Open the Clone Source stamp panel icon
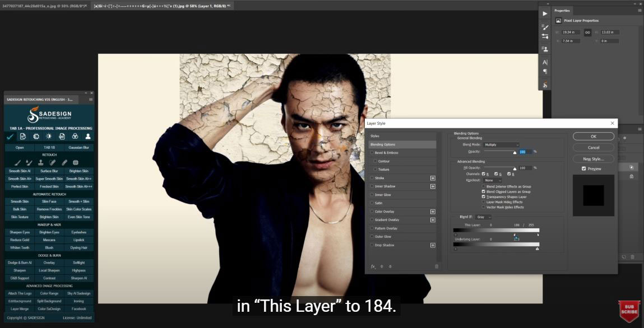 click(x=545, y=49)
